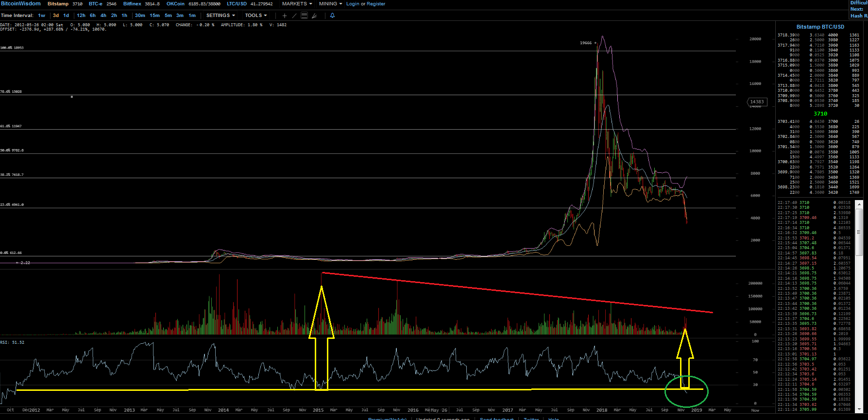Choose the 6h time interval
Viewport: 868px width, 420px height.
click(93, 16)
